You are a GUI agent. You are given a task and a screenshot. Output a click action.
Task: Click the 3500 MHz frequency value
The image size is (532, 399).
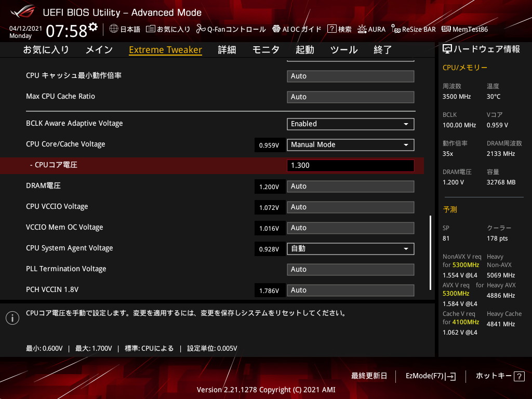(x=457, y=97)
